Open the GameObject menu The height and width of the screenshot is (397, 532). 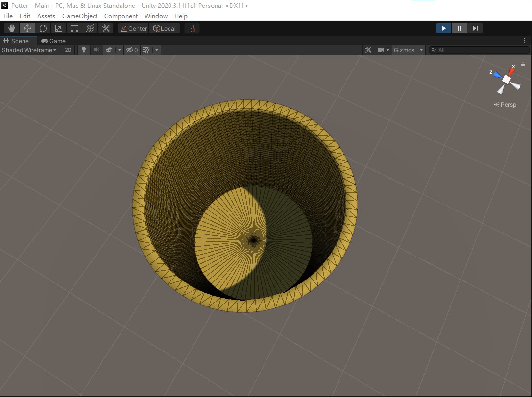[80, 16]
